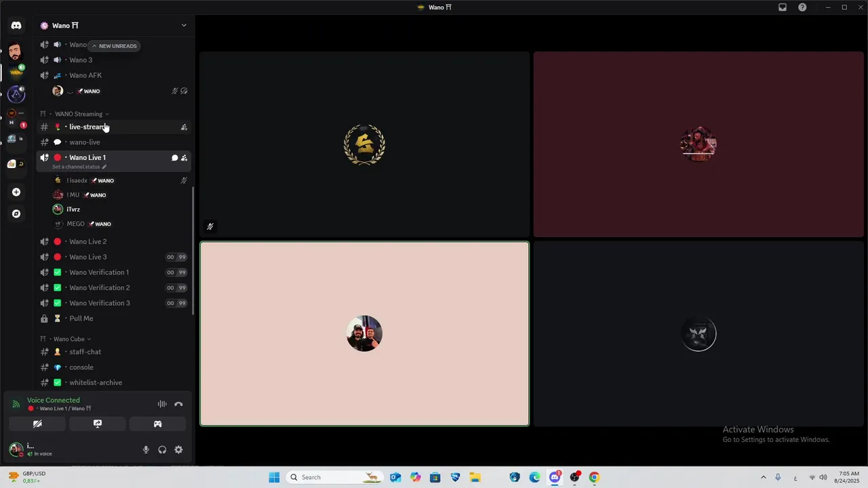Turn on camera in voice panel

[37, 424]
